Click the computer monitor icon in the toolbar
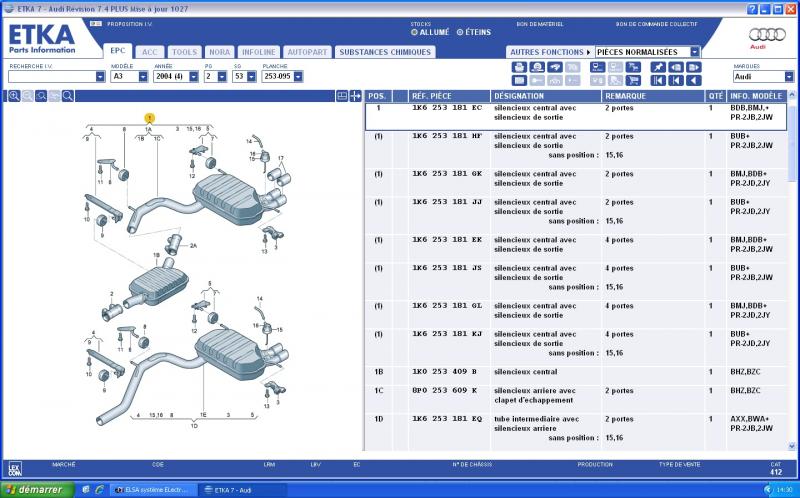This screenshot has width=800, height=498. [597, 67]
